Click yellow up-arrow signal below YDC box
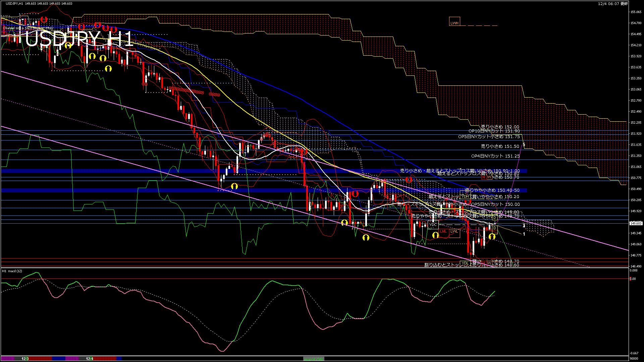644x362 pixels. click(435, 235)
